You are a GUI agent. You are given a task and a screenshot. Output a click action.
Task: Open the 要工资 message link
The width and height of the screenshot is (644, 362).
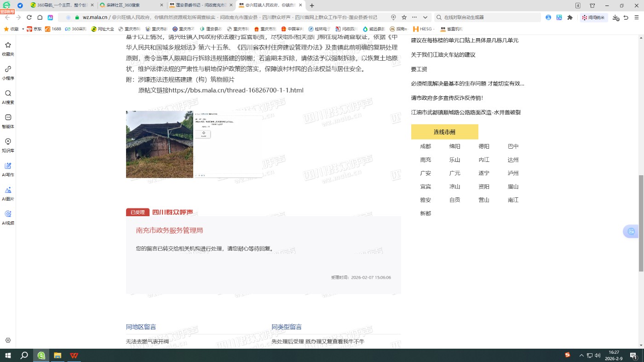[419, 69]
